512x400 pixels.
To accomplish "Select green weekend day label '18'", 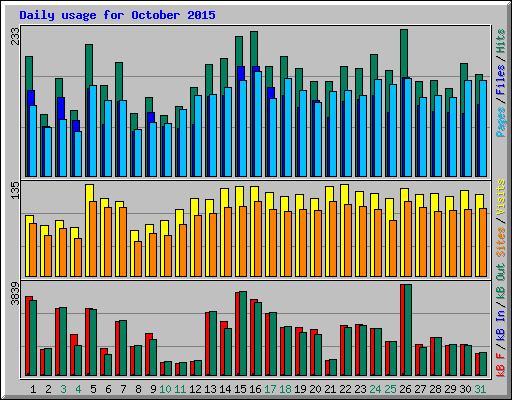I will pos(285,389).
